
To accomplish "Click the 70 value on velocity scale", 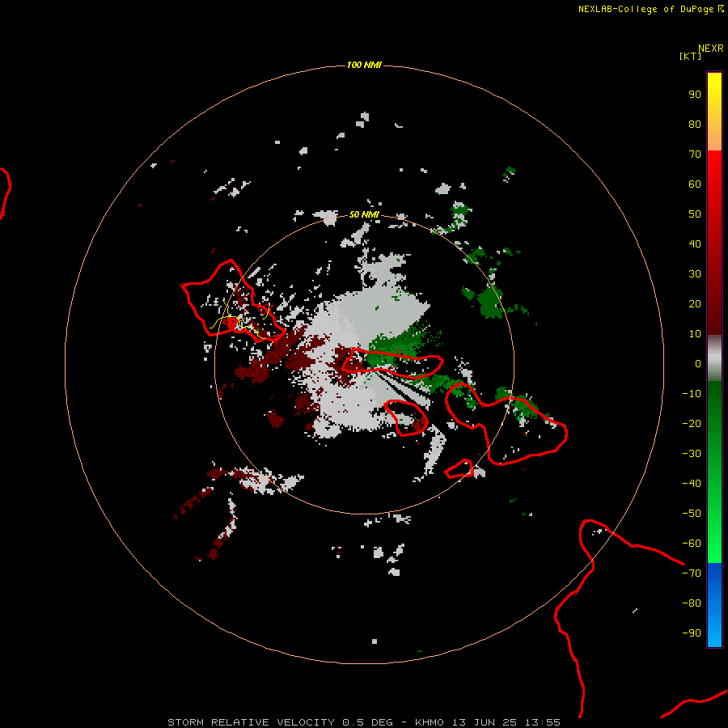I will 695,154.
